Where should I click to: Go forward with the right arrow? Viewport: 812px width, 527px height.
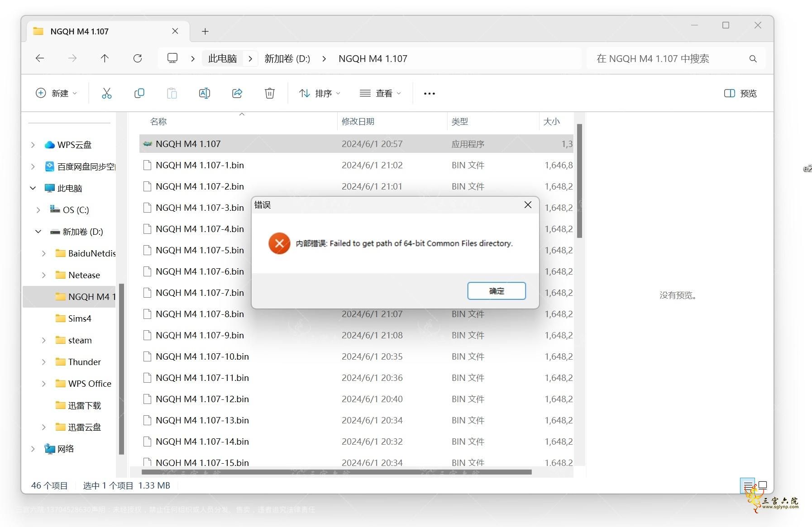(72, 58)
